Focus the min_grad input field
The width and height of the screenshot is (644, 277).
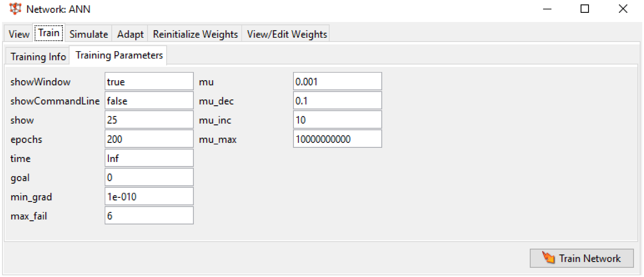tap(149, 196)
